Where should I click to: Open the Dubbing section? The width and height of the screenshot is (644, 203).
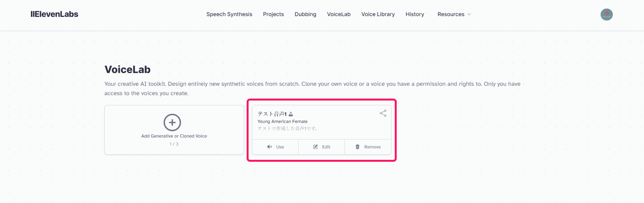pos(305,14)
